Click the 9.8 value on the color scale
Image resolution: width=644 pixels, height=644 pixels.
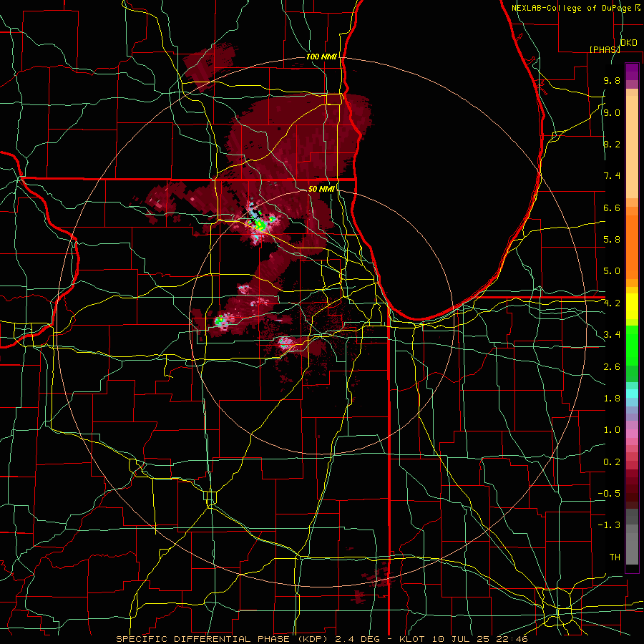pos(612,80)
